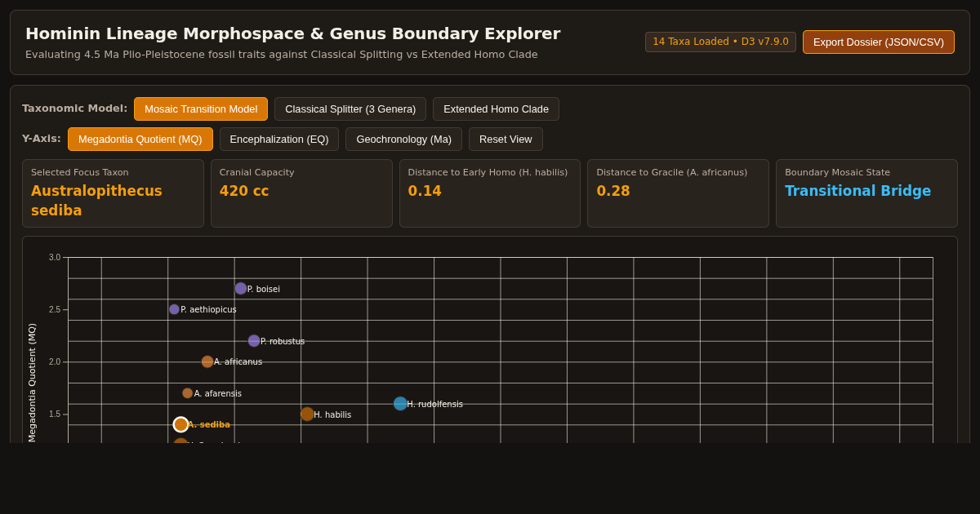Viewport: 980px width, 514px height.
Task: Select the A. africanus data point
Action: (207, 361)
